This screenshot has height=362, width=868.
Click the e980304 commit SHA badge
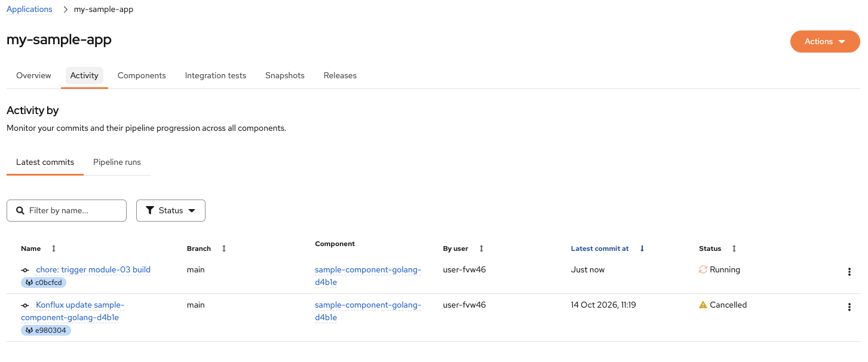pyautogui.click(x=45, y=330)
